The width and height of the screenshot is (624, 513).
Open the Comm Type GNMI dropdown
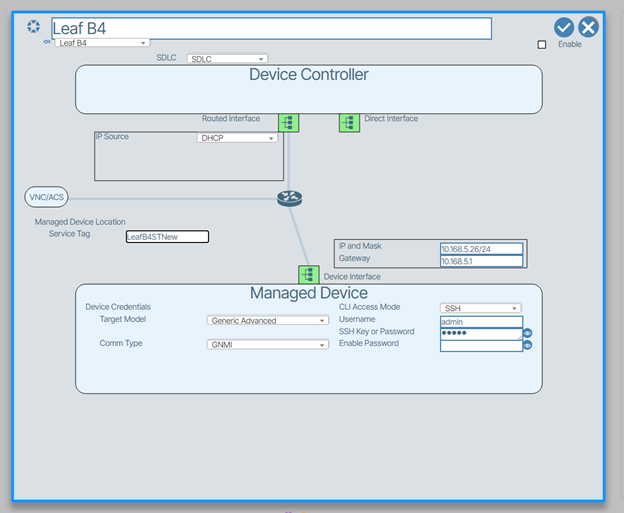click(267, 344)
